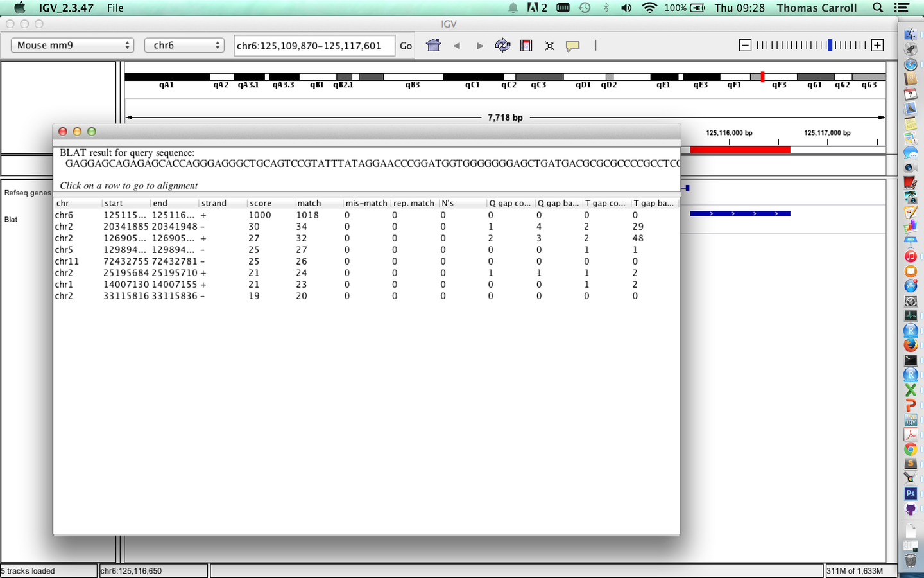This screenshot has height=578, width=924.
Task: Open Finder from the Dock
Action: point(911,34)
